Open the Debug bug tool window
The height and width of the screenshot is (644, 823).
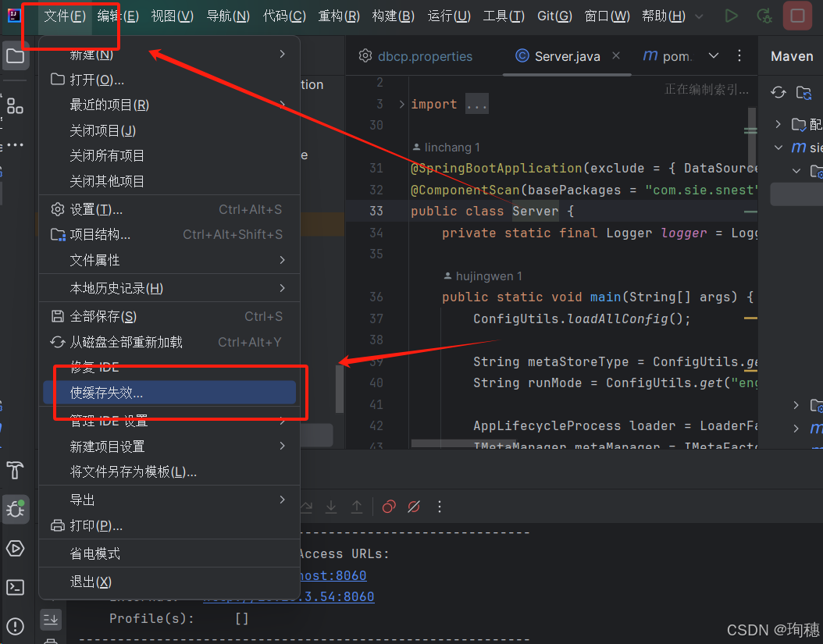(15, 509)
